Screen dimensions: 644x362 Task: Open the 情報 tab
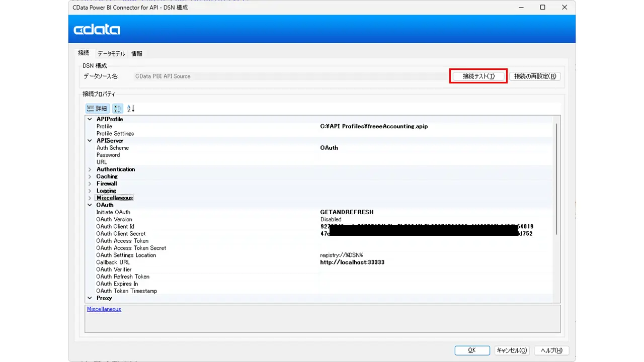coord(136,54)
